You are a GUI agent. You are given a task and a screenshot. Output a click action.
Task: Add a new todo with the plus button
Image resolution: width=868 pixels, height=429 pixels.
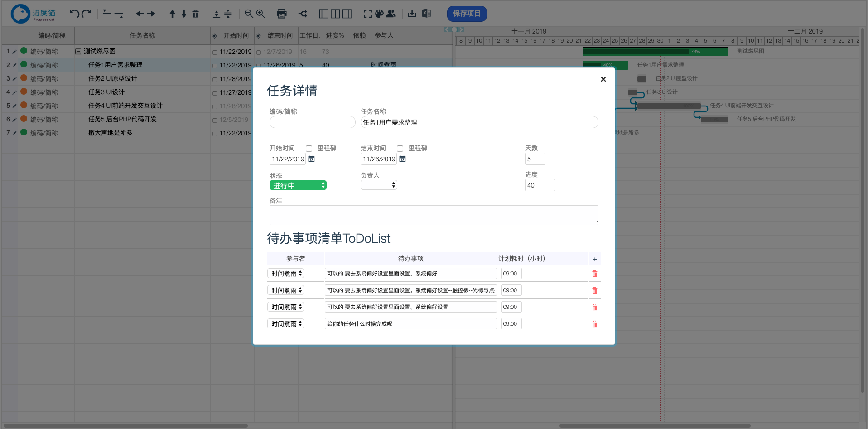pos(595,260)
